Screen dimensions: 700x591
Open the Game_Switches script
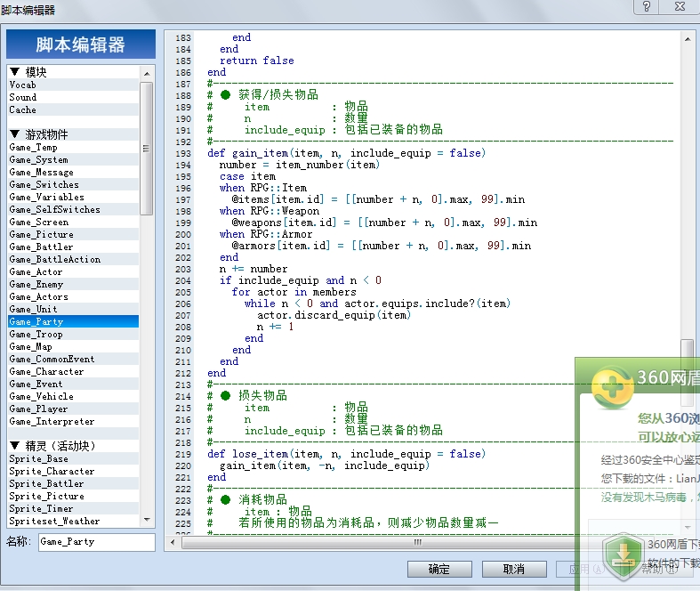pos(73,184)
